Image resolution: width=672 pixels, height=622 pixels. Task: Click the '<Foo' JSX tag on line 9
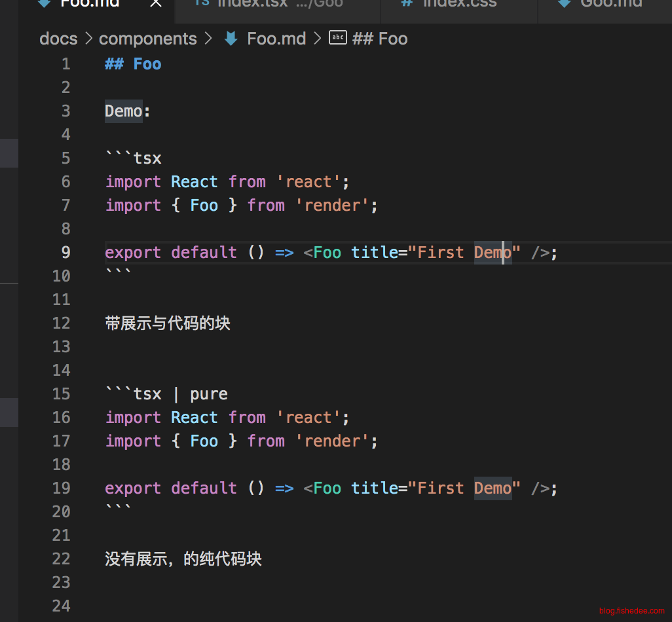(322, 253)
